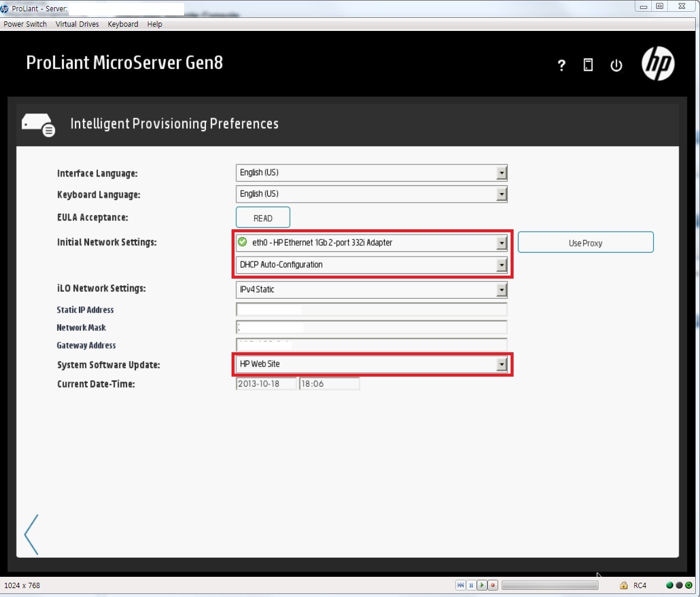The image size is (700, 597).
Task: Click the dark gray status indicator
Action: pyautogui.click(x=679, y=585)
